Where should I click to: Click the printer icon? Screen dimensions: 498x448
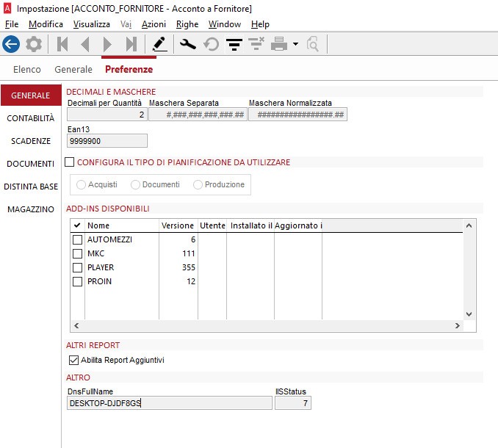pyautogui.click(x=279, y=44)
